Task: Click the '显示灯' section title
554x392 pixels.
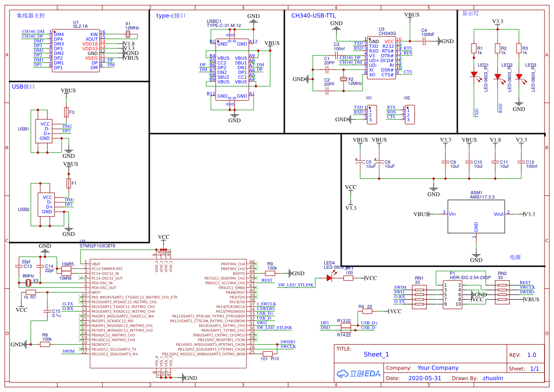Action: click(x=471, y=13)
